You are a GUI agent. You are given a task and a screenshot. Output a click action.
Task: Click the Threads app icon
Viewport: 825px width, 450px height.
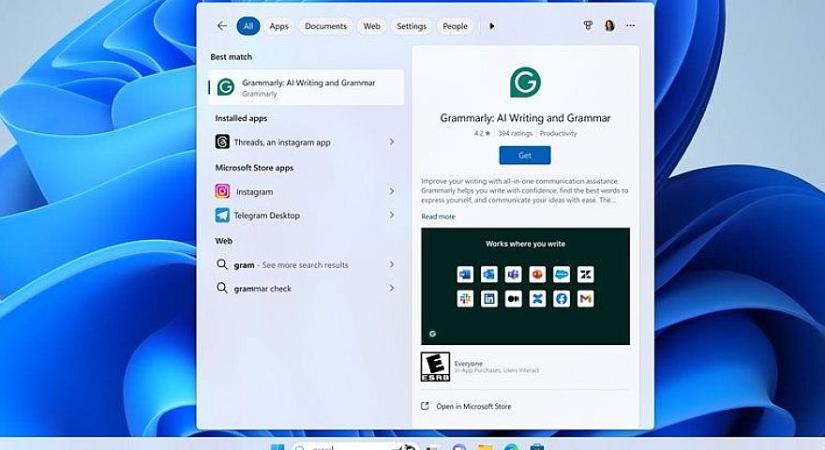[222, 142]
